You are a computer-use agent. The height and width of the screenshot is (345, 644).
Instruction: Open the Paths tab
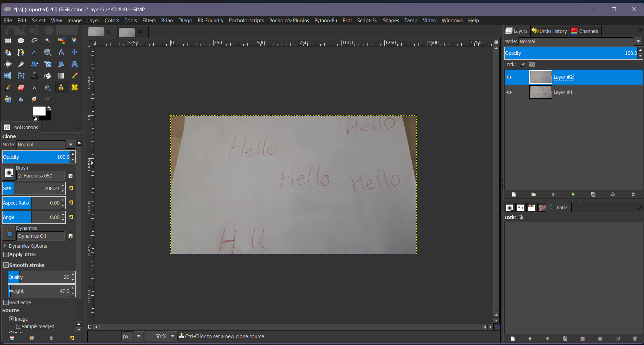[x=559, y=208]
